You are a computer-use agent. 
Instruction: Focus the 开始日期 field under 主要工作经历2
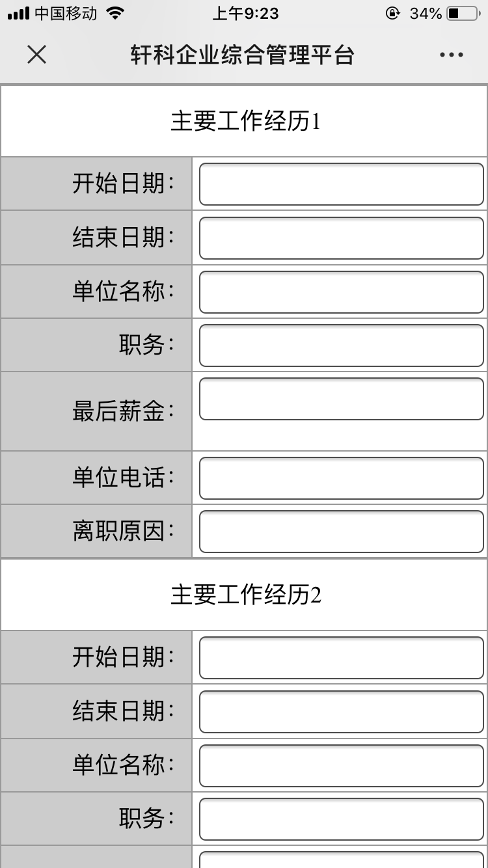click(342, 658)
